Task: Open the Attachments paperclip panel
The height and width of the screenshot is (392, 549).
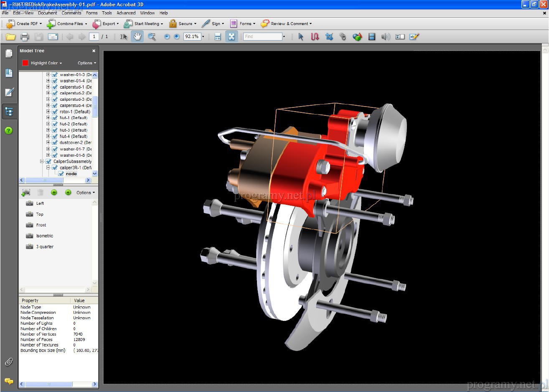Action: click(x=9, y=362)
